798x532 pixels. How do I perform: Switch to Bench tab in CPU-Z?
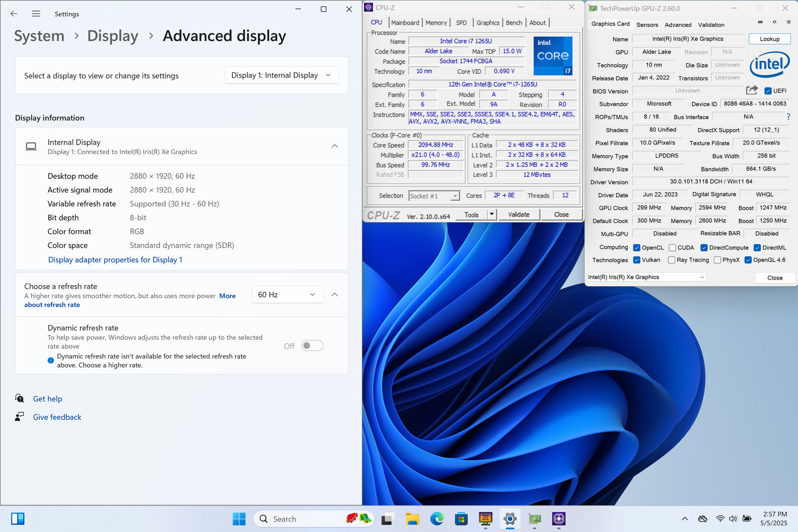[x=514, y=23]
